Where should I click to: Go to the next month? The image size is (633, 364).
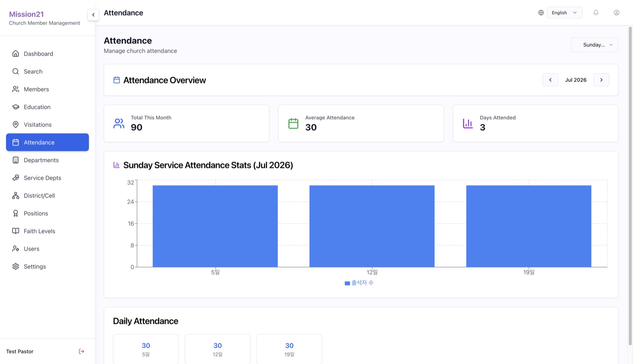click(x=601, y=80)
